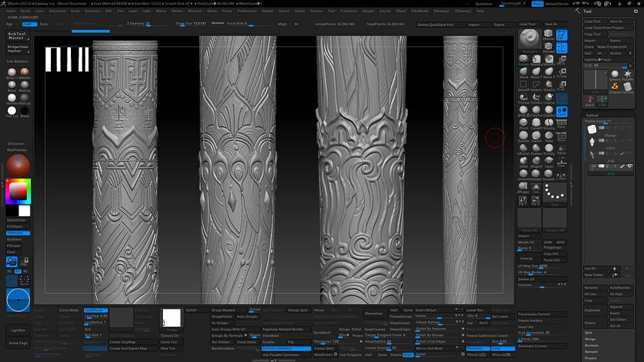
Task: Disable Activate Symmetry
Action: (287, 348)
